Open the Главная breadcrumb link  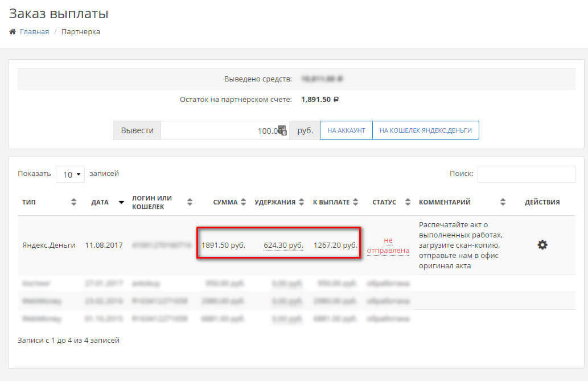click(33, 32)
